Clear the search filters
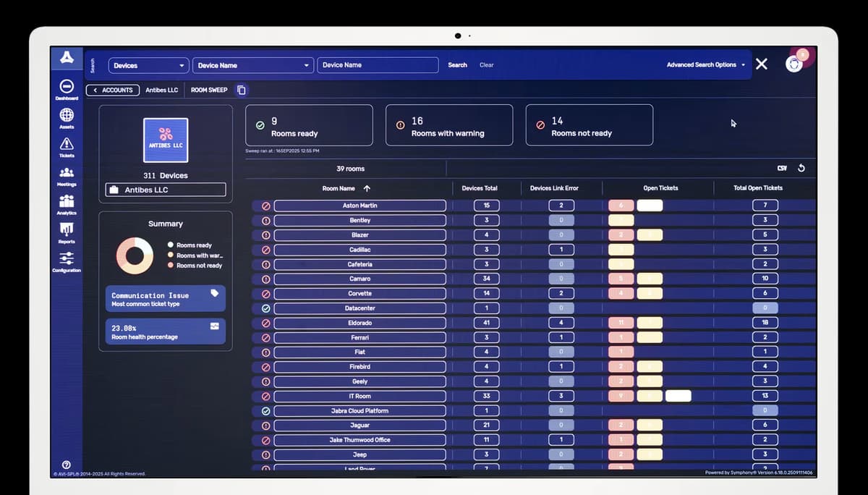 pyautogui.click(x=487, y=65)
